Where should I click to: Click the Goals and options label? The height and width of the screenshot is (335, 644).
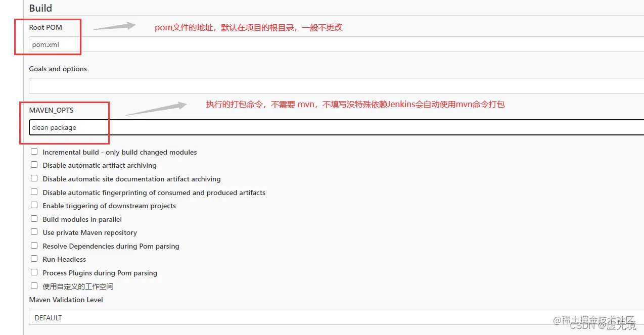58,69
